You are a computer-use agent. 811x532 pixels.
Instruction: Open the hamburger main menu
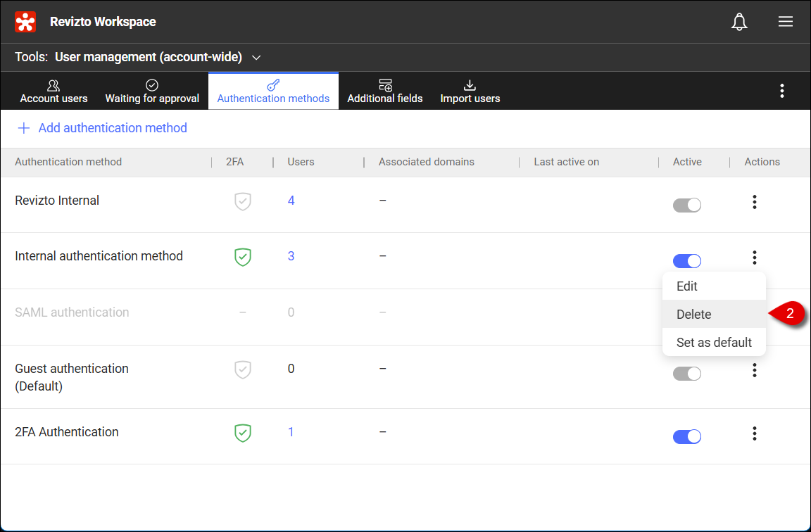point(785,21)
